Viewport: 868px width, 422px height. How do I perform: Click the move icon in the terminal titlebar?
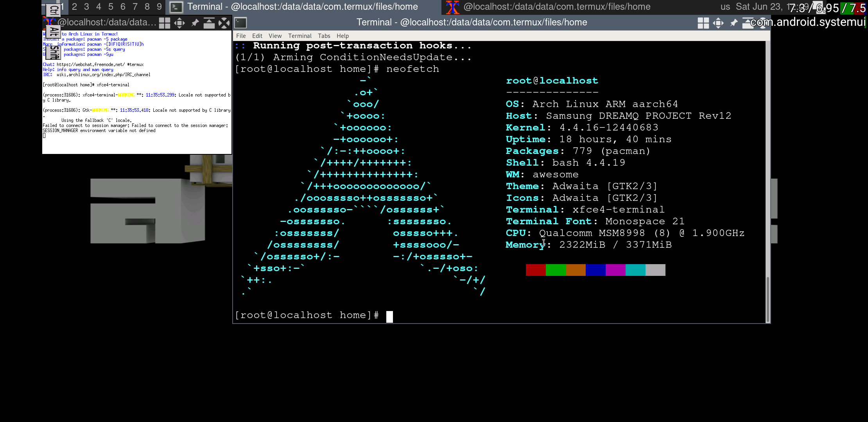point(718,23)
